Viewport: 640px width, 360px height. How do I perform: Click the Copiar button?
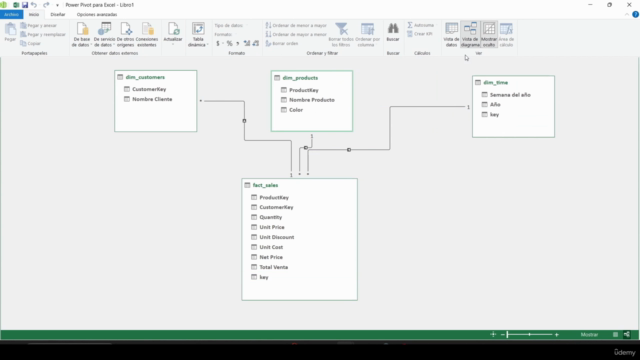pos(31,43)
